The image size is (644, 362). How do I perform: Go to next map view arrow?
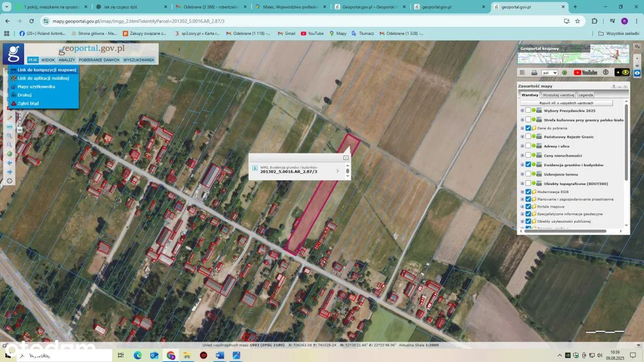[9, 172]
